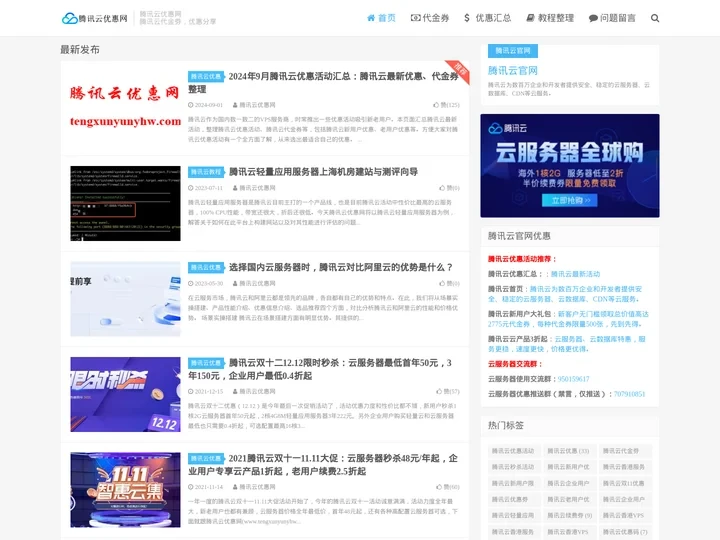This screenshot has width=720, height=540.
Task: Select the 腾讯云秒杀活动 tag
Action: coord(513,467)
